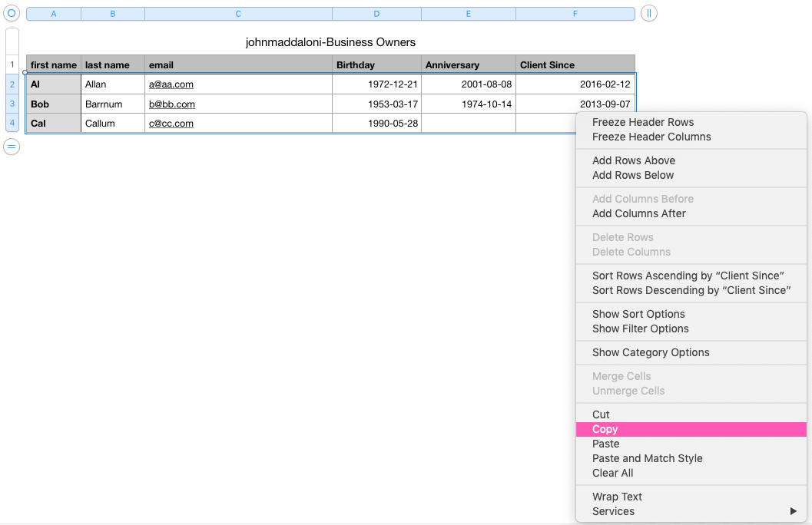Choose Show Category Options
The image size is (812, 525).
[x=691, y=352]
